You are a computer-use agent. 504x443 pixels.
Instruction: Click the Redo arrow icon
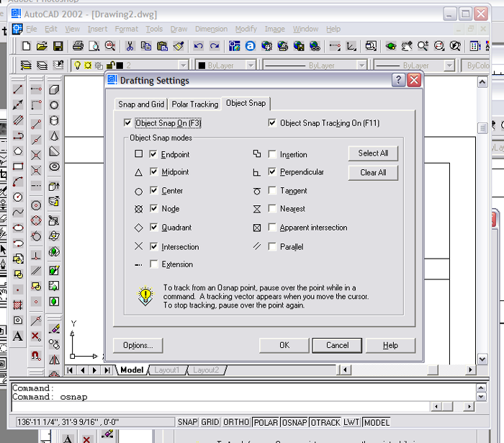tap(215, 46)
